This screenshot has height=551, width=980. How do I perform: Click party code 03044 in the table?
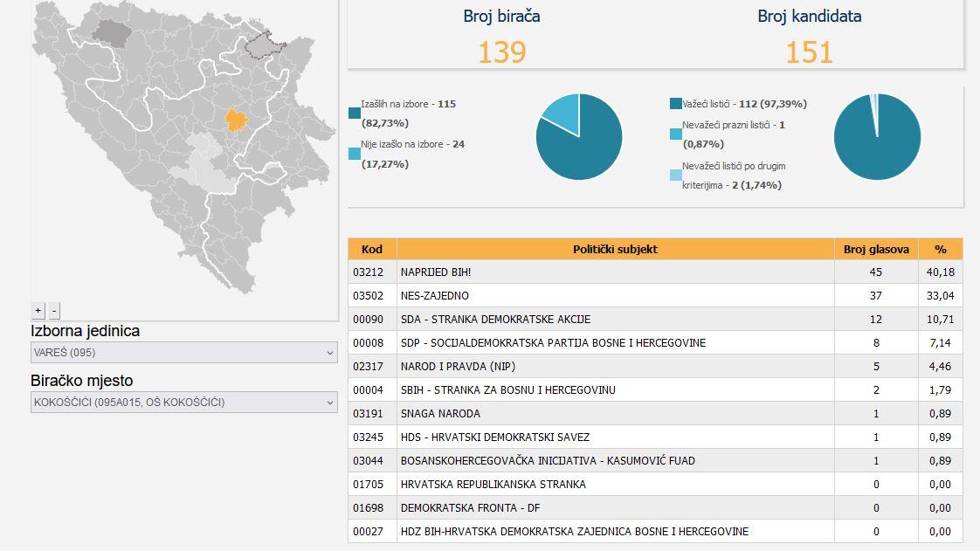(x=368, y=460)
